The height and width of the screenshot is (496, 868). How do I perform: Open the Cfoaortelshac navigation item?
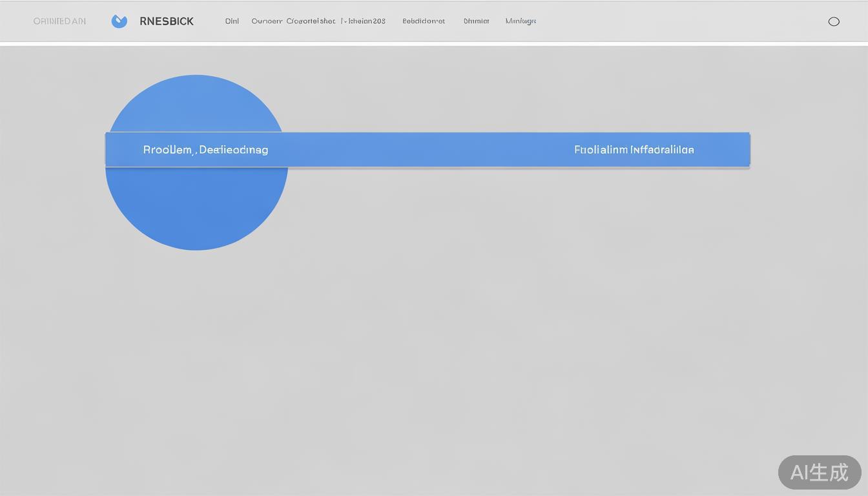pos(311,21)
